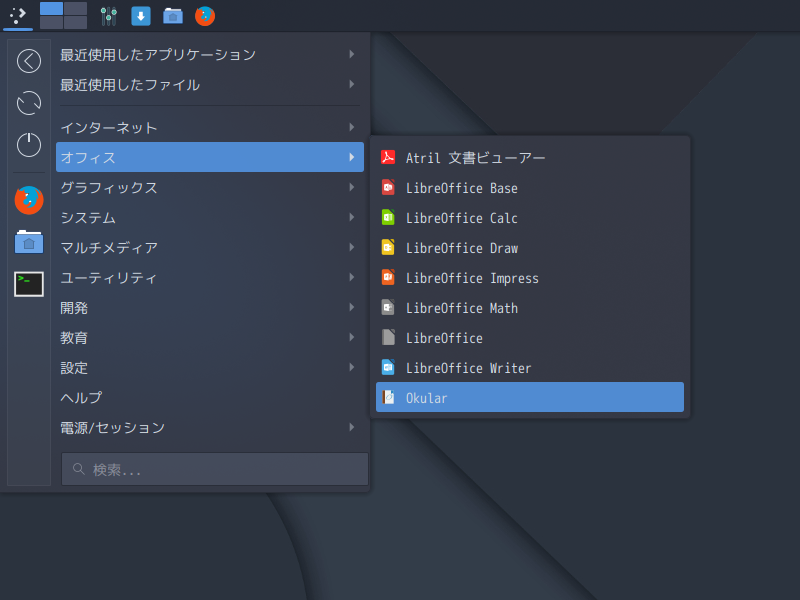Click the application menu launcher icon
This screenshot has width=800, height=600.
[18, 15]
